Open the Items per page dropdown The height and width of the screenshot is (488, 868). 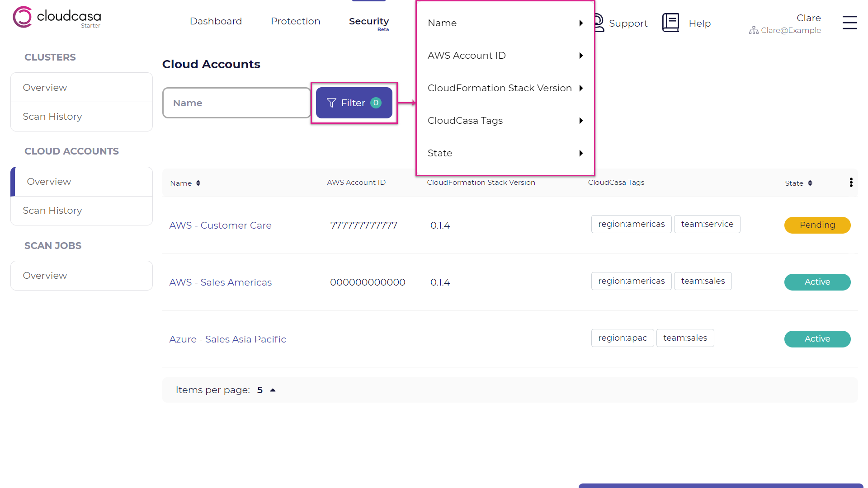click(266, 390)
